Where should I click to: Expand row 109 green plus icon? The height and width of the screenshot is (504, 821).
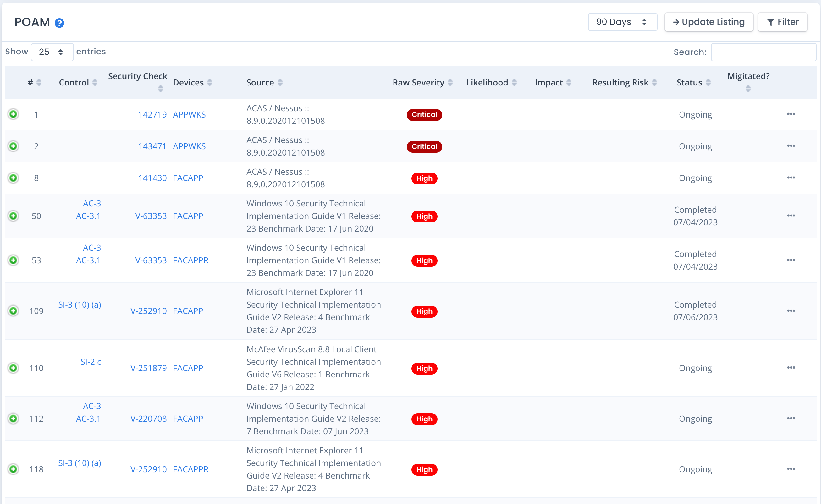tap(13, 311)
